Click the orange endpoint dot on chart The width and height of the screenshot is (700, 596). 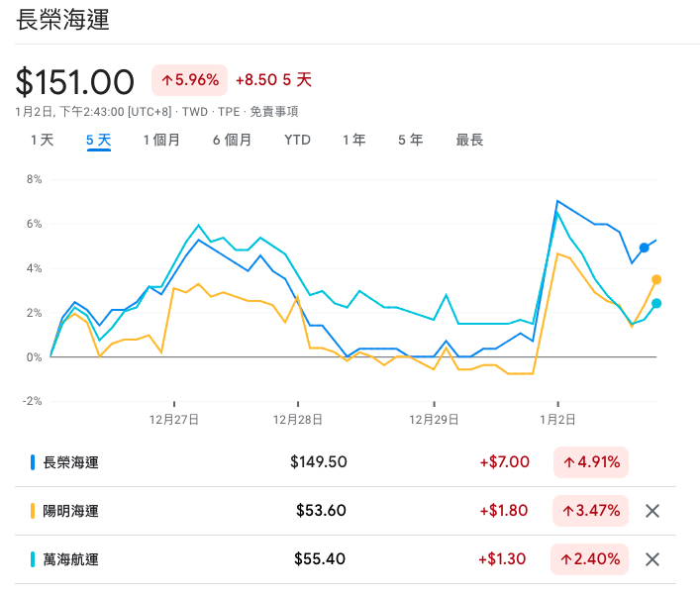pyautogui.click(x=656, y=279)
